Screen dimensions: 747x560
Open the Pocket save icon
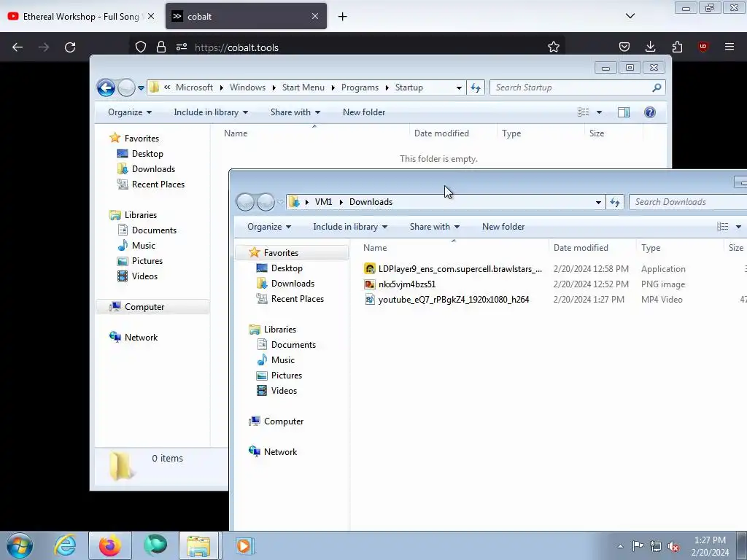point(624,47)
